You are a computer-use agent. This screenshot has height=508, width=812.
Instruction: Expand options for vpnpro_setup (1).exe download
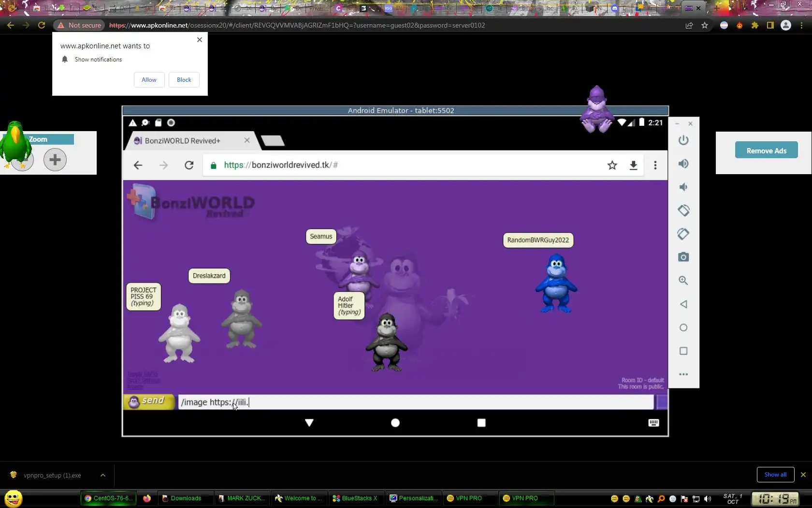click(x=103, y=475)
